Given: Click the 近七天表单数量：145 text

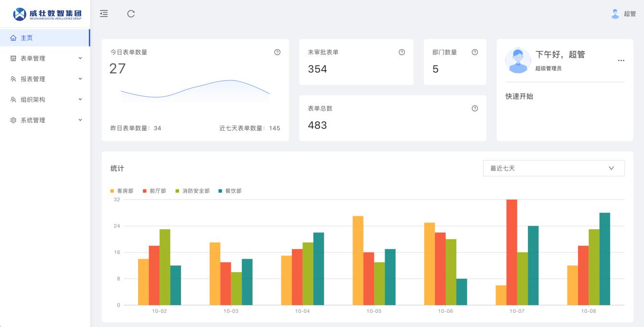Looking at the screenshot, I should click(x=250, y=128).
